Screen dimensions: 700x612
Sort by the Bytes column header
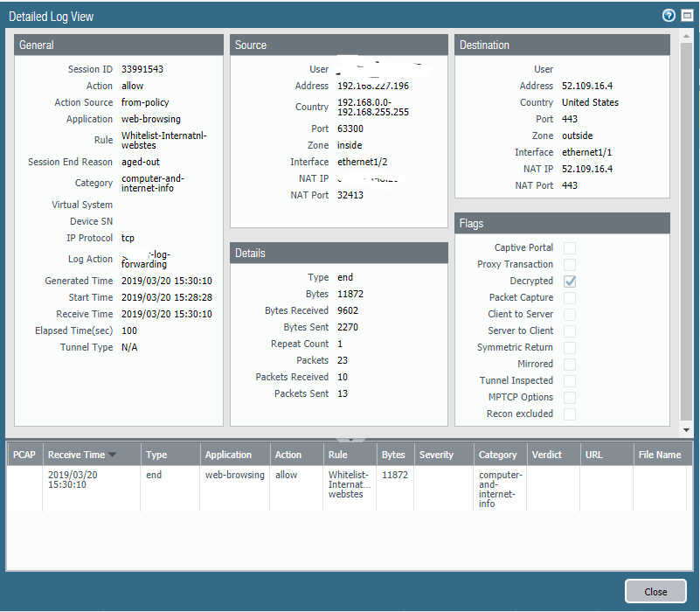393,455
